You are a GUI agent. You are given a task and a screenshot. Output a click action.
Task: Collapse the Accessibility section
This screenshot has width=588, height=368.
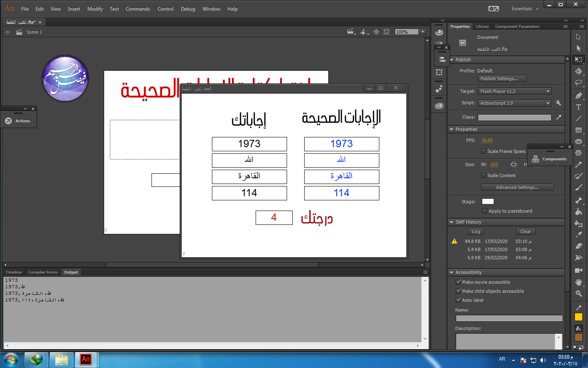point(452,272)
